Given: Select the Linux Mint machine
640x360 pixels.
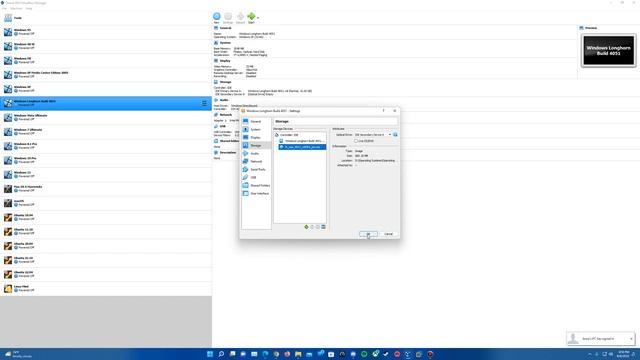Looking at the screenshot, I should tap(106, 289).
